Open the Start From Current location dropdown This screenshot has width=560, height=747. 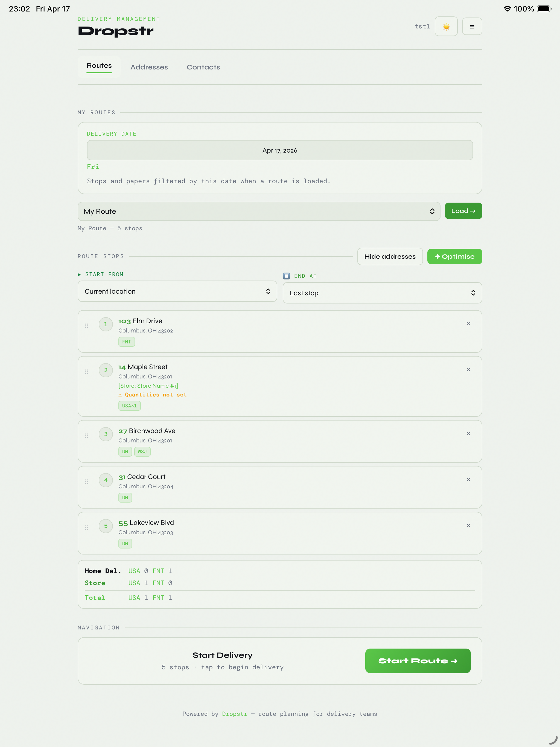pyautogui.click(x=177, y=291)
